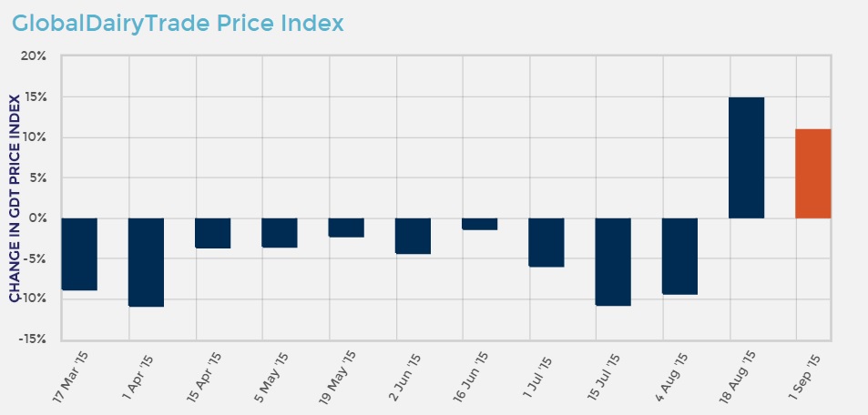Screen dimensions: 868x415
Task: Click the 17 Mar '15 bar
Action: [79, 254]
